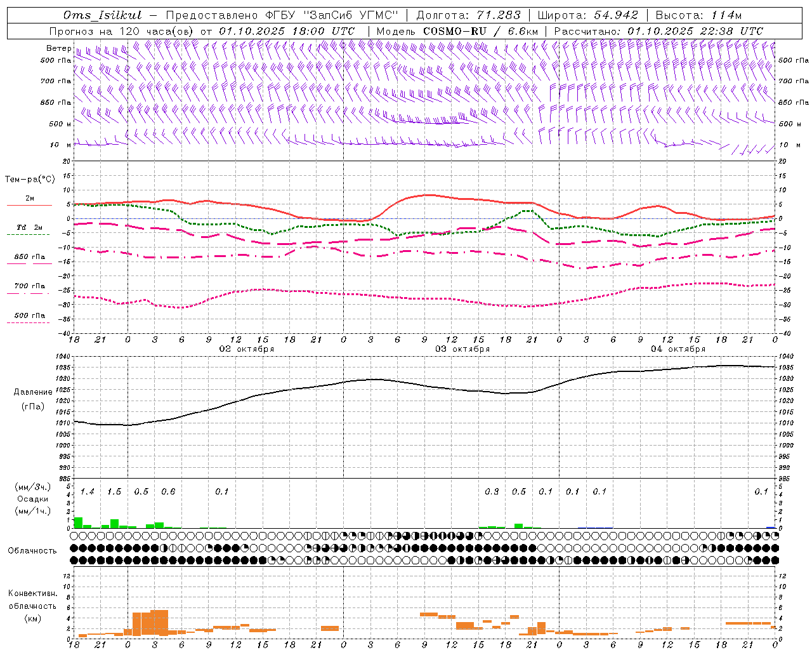Image resolution: width=812 pixels, height=650 pixels.
Task: Click the (мм/1ч.) precipitation unit label
Action: (33, 511)
